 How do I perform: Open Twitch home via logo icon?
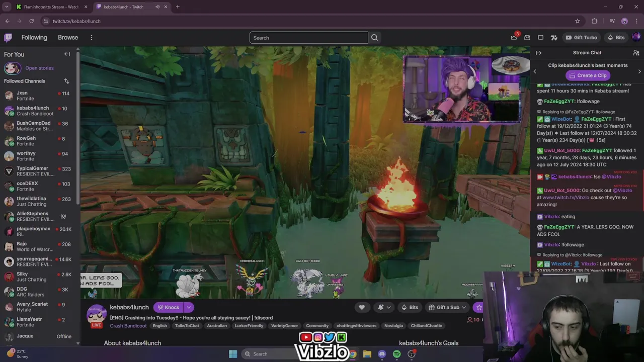8,38
